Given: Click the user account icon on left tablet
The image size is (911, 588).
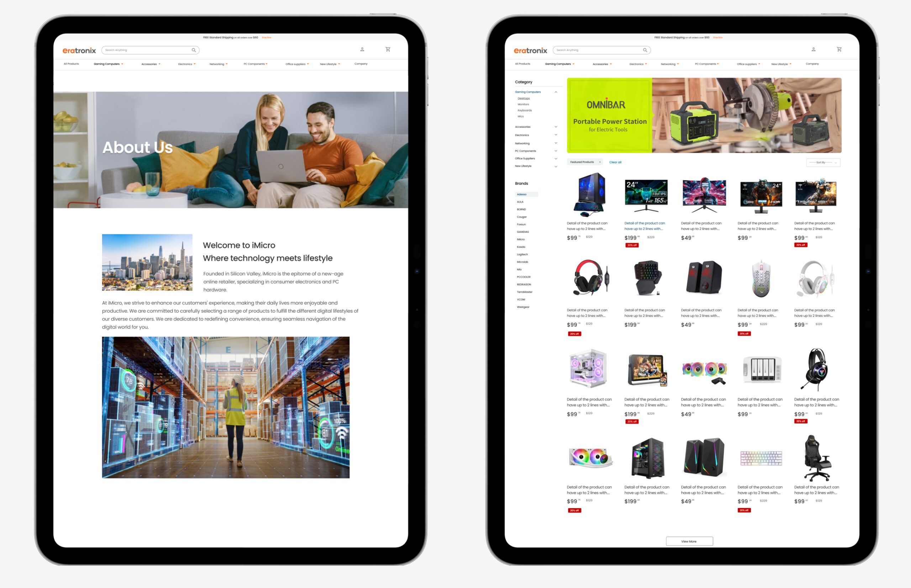Looking at the screenshot, I should pos(363,49).
